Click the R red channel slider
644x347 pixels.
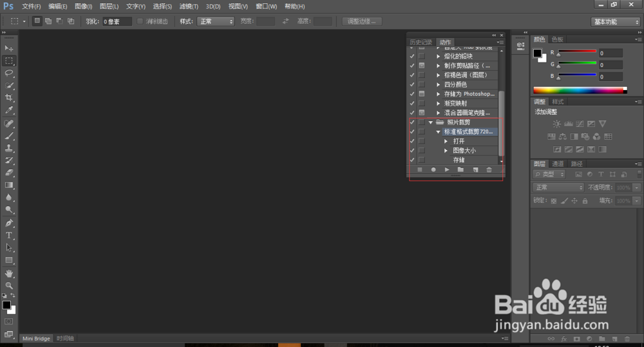click(577, 52)
